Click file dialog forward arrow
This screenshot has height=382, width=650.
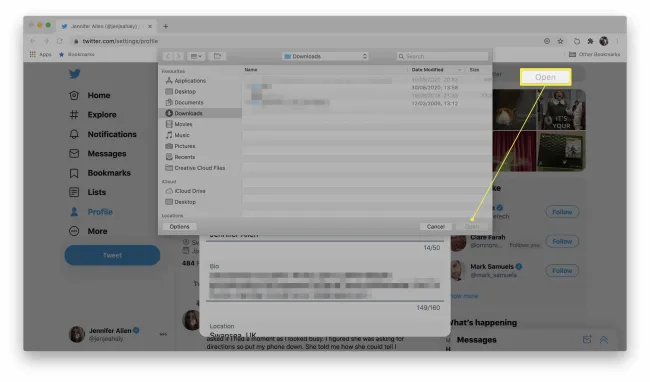tap(178, 56)
